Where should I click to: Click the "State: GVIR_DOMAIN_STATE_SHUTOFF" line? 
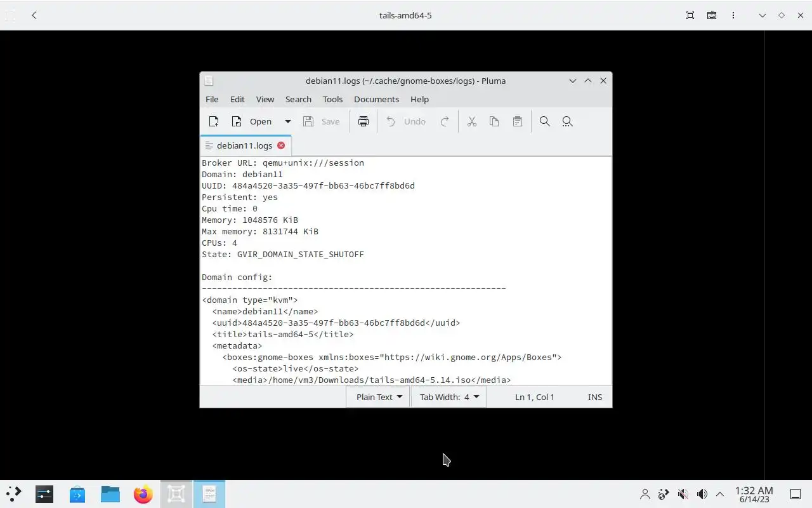pyautogui.click(x=283, y=254)
